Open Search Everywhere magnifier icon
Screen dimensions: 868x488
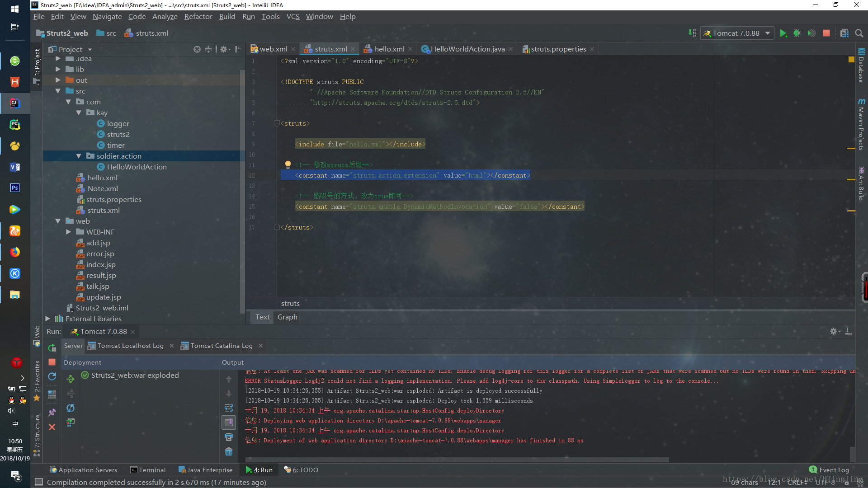859,33
